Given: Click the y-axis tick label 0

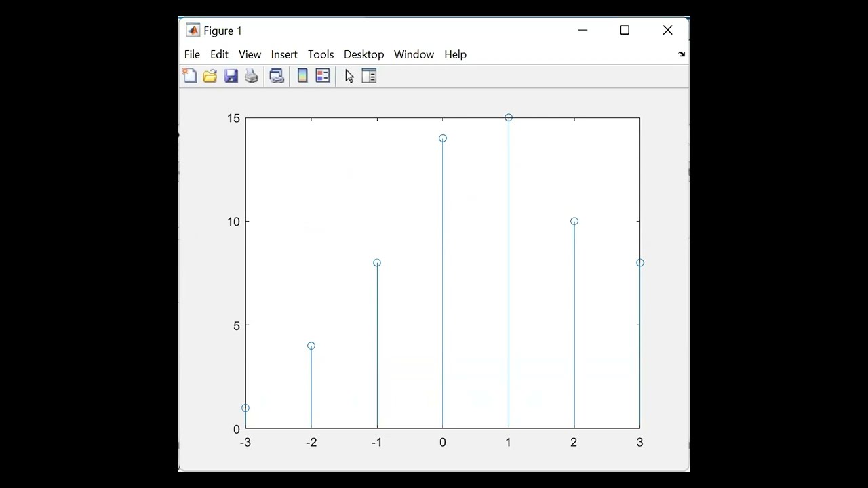Looking at the screenshot, I should (237, 429).
